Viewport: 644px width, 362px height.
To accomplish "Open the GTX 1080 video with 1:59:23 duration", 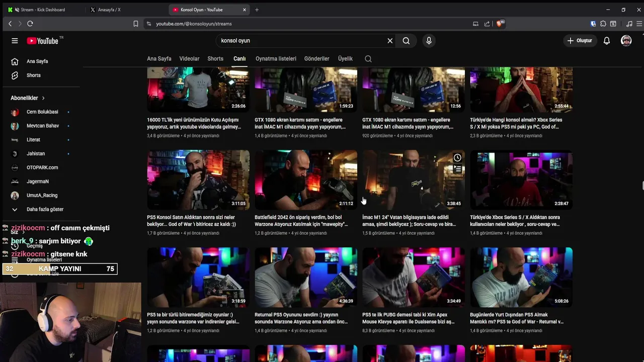I will pyautogui.click(x=306, y=90).
